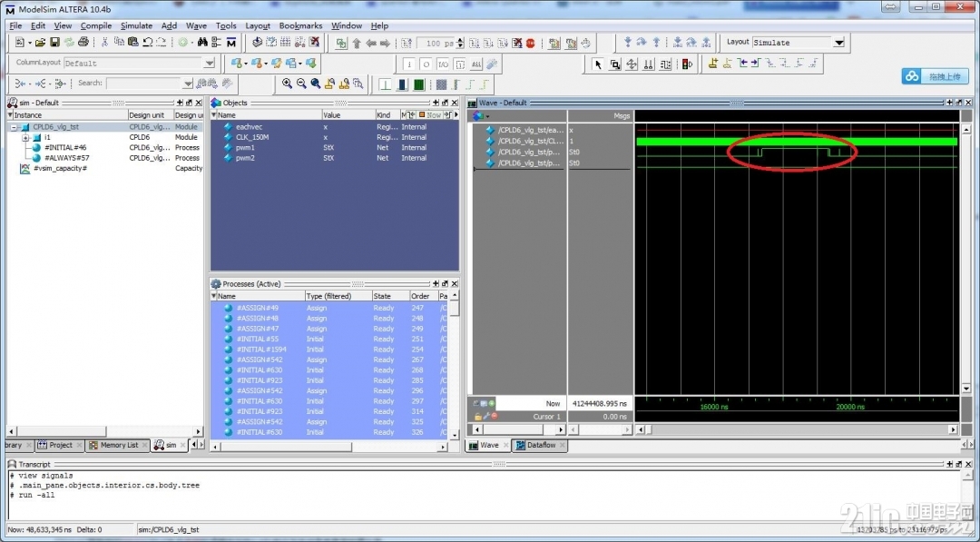Click the run length stepper arrows
Image resolution: width=980 pixels, height=542 pixels.
pos(461,44)
